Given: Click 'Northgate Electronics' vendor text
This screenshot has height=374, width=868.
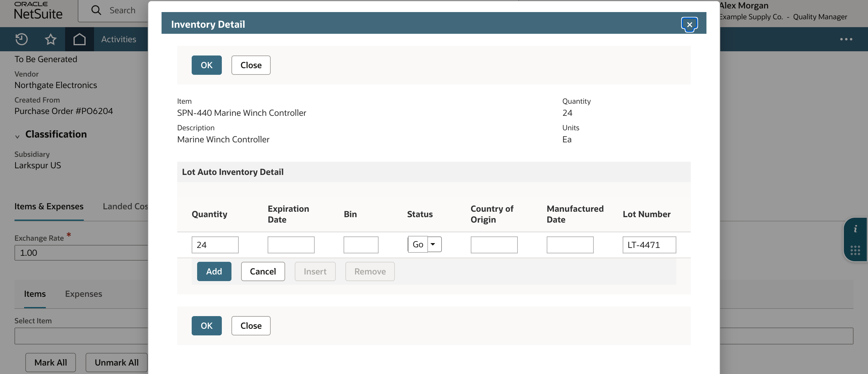Looking at the screenshot, I should coord(55,85).
